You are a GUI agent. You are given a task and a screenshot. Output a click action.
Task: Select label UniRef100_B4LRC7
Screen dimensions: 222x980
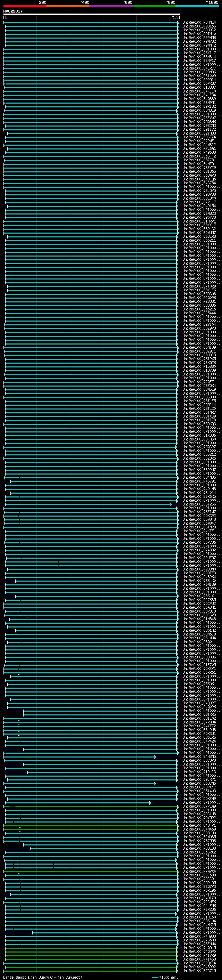point(199,68)
